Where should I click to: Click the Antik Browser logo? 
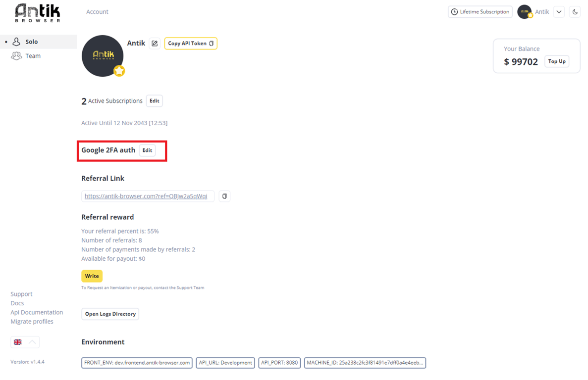point(38,13)
